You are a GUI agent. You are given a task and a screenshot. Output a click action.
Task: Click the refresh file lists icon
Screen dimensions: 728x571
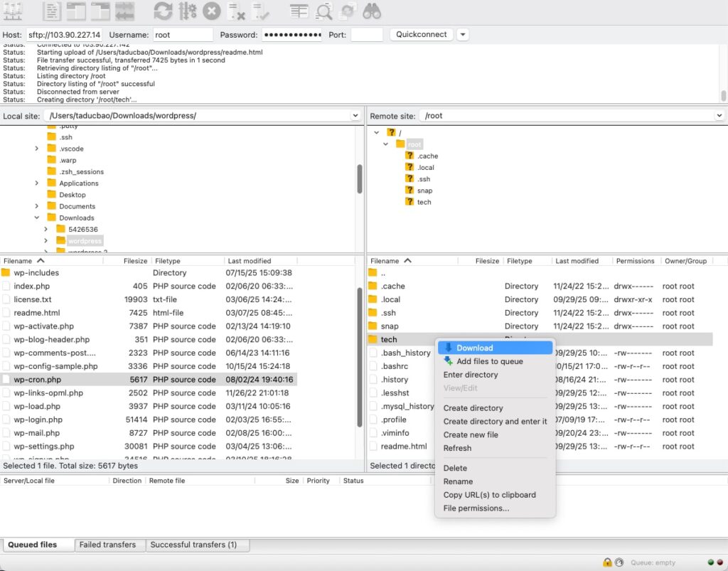163,11
